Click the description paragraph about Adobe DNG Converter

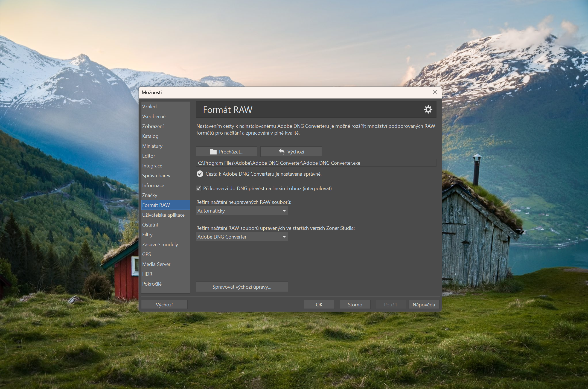point(316,129)
